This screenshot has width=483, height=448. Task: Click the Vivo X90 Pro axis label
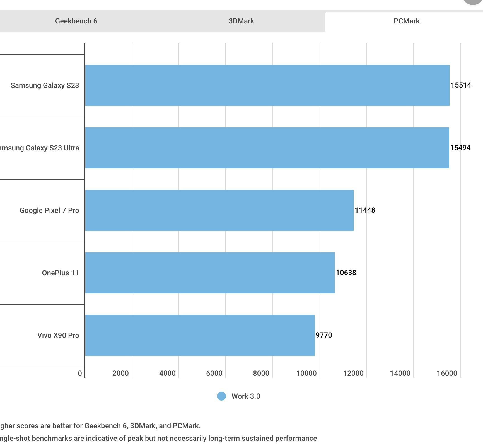[x=58, y=335]
